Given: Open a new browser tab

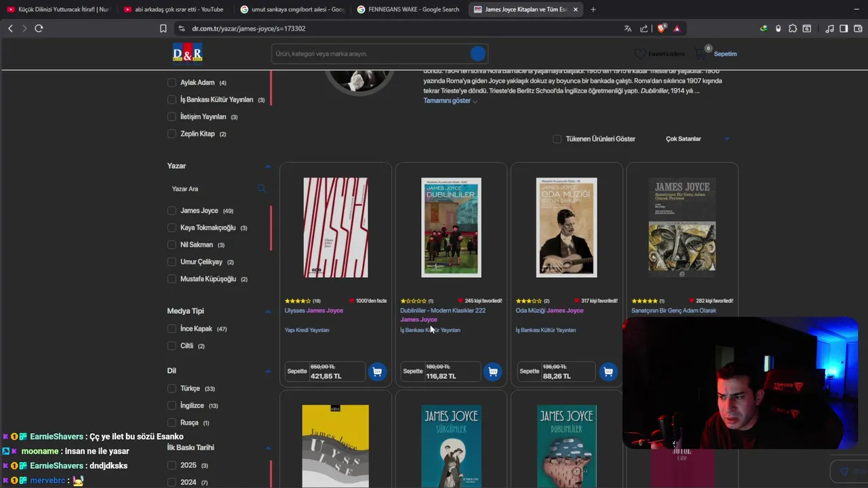Looking at the screenshot, I should pyautogui.click(x=593, y=9).
